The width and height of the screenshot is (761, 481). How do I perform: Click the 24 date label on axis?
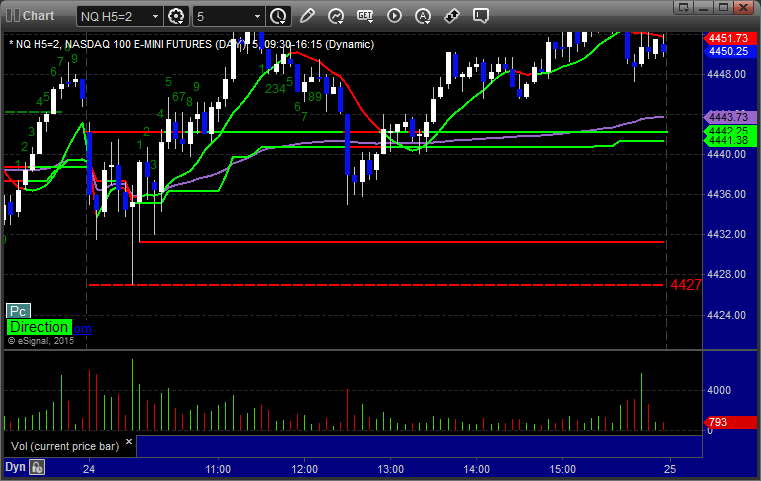click(89, 469)
